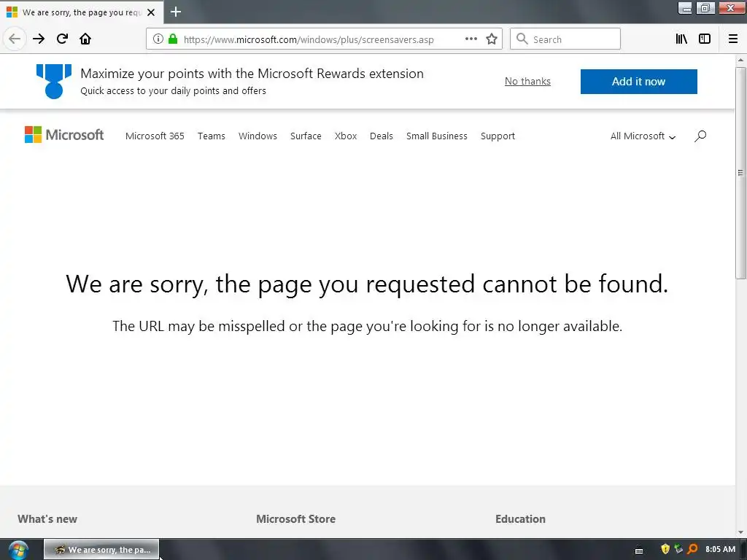Click the 'URL may be misspelled' message

point(368,326)
